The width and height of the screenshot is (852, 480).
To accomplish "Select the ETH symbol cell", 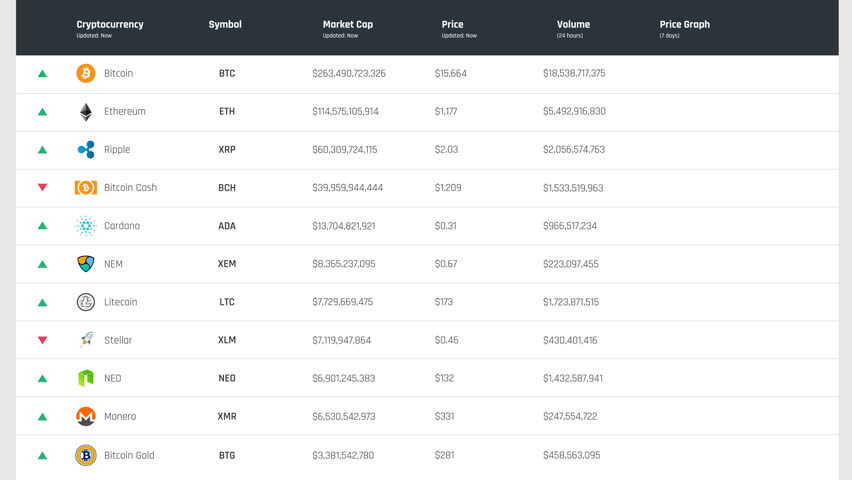I will pos(227,111).
